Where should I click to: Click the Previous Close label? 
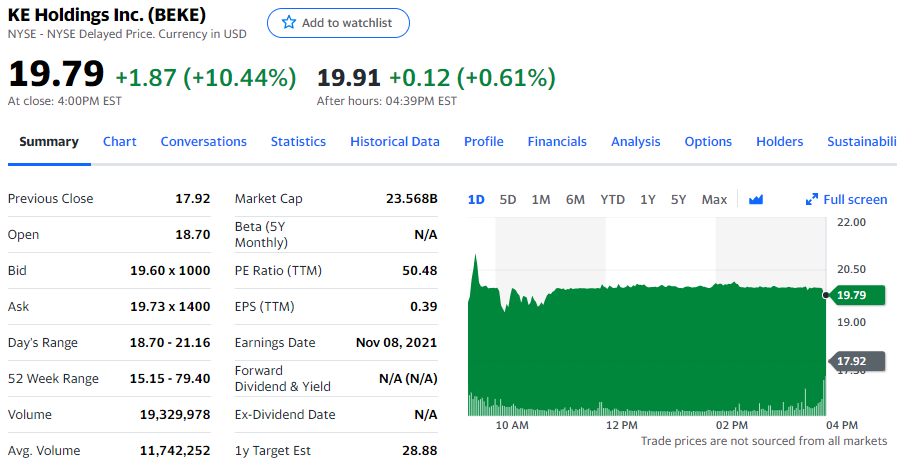point(50,198)
